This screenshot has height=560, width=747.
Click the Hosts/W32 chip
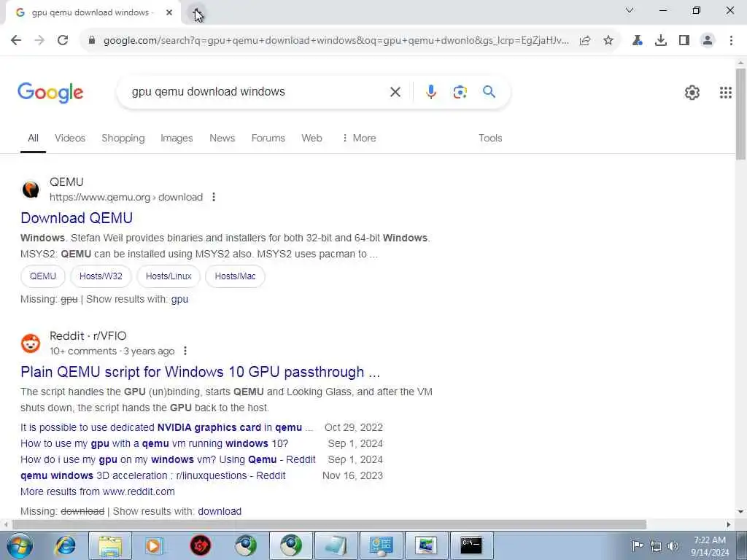(x=101, y=276)
